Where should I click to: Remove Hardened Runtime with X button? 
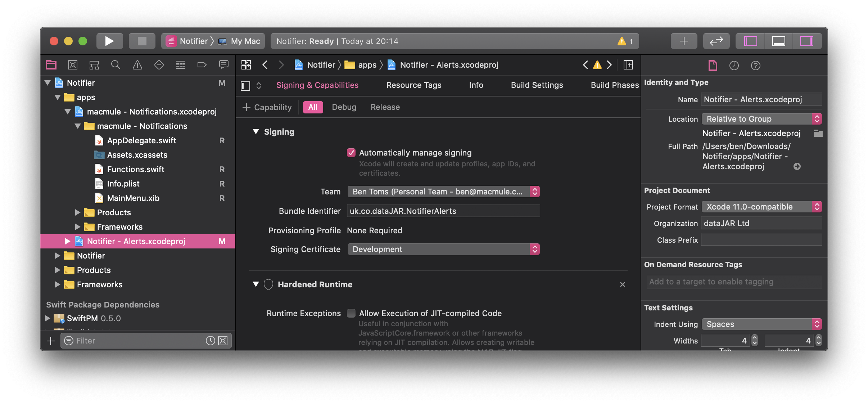pyautogui.click(x=622, y=284)
